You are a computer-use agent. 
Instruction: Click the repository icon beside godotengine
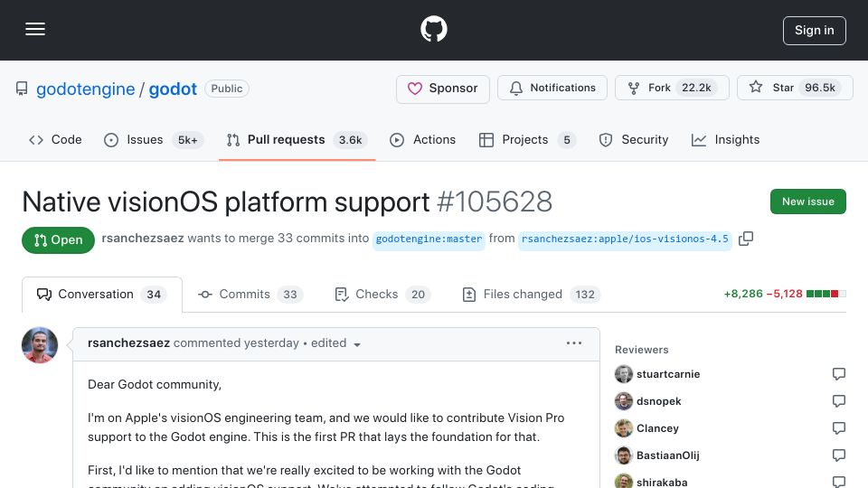(x=22, y=89)
